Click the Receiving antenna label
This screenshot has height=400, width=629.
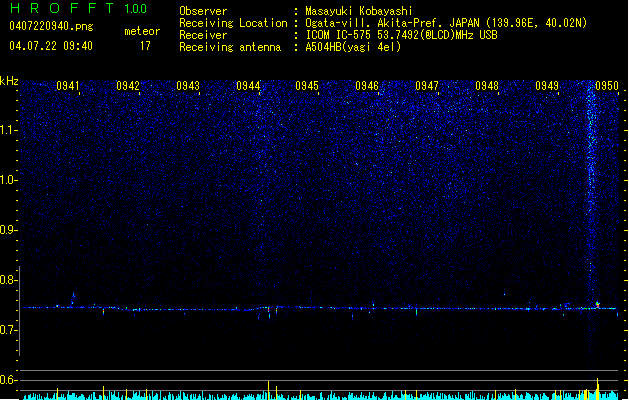[x=230, y=47]
